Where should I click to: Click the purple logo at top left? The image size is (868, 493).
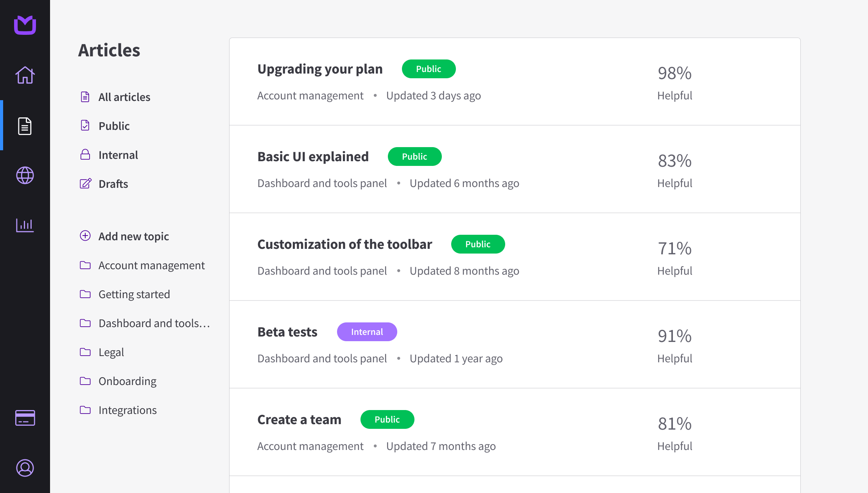point(25,25)
